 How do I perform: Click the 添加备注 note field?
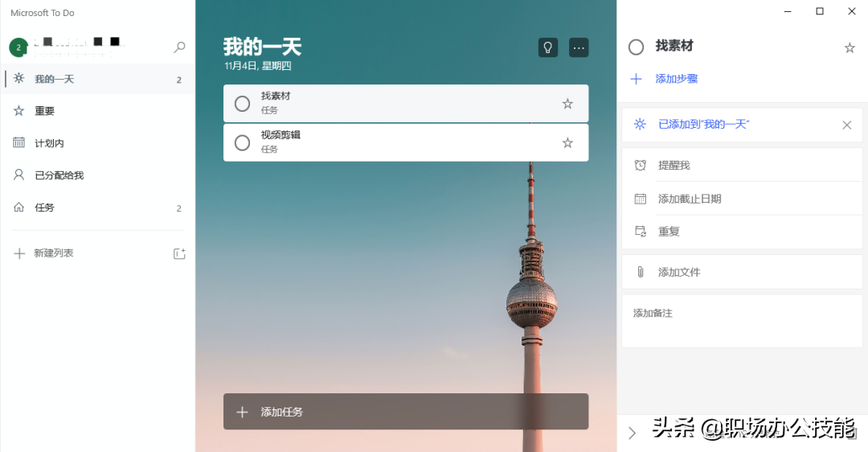click(x=742, y=321)
